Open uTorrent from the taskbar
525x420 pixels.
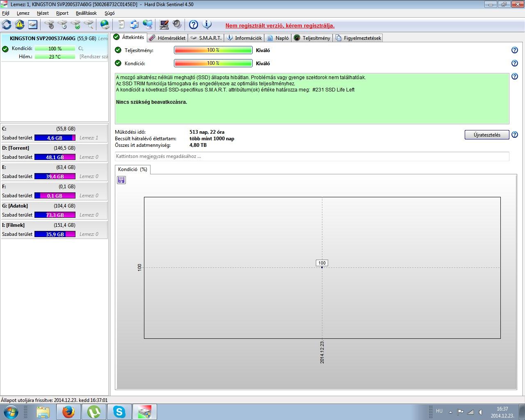tap(94, 412)
